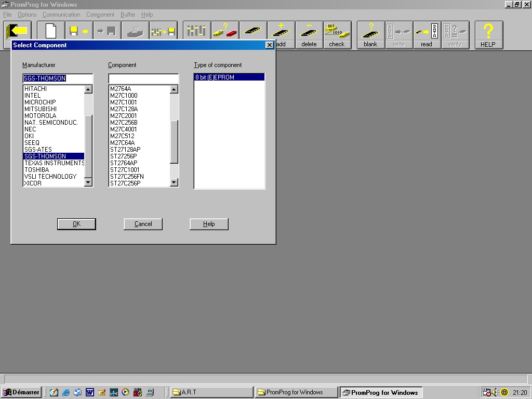532x399 pixels.
Task: Choose TEXAS INSTRUMENTS manufacturer
Action: 54,163
